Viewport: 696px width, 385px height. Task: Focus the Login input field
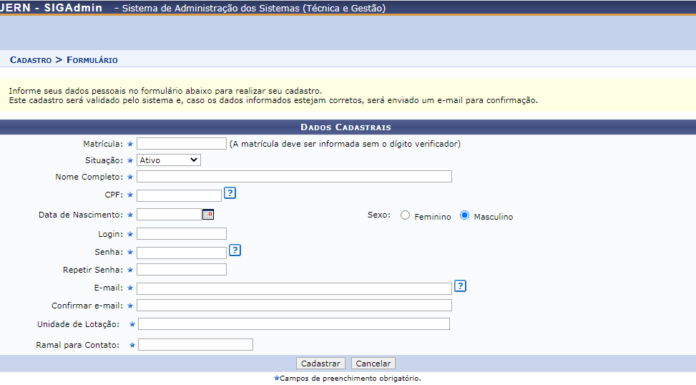[182, 234]
